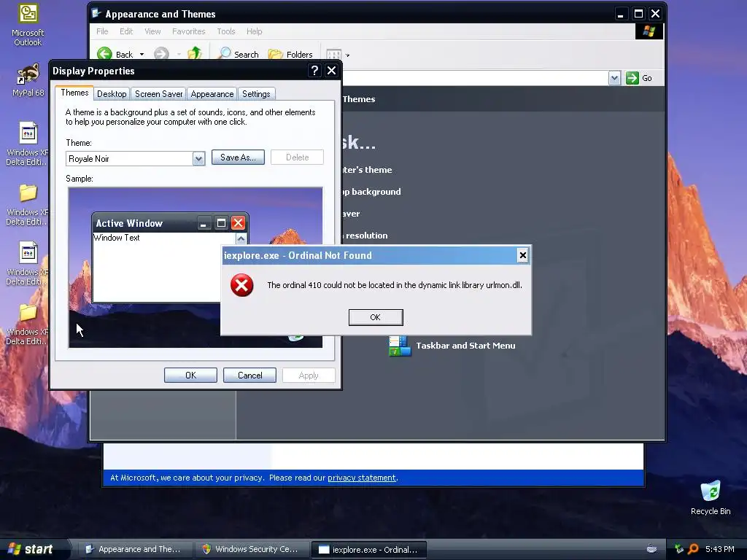The height and width of the screenshot is (560, 747).
Task: Click the magnifier icon in system tray
Action: pyautogui.click(x=693, y=549)
